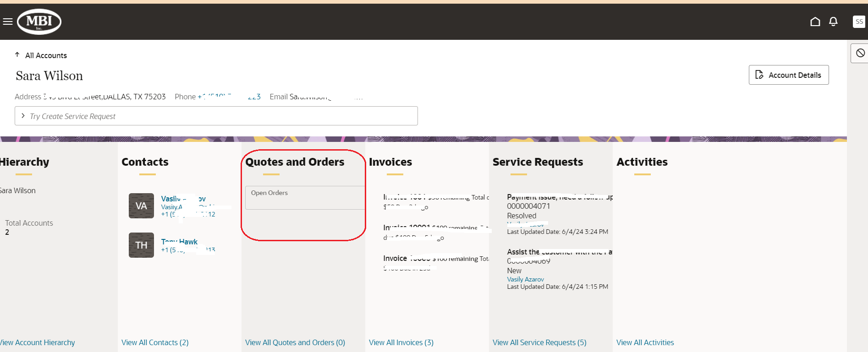Click the New status text

coord(514,271)
